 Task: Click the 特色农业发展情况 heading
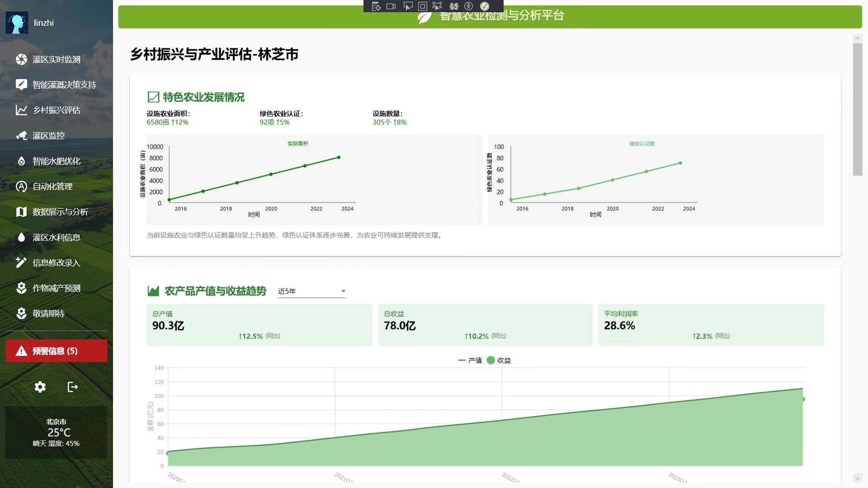click(203, 97)
